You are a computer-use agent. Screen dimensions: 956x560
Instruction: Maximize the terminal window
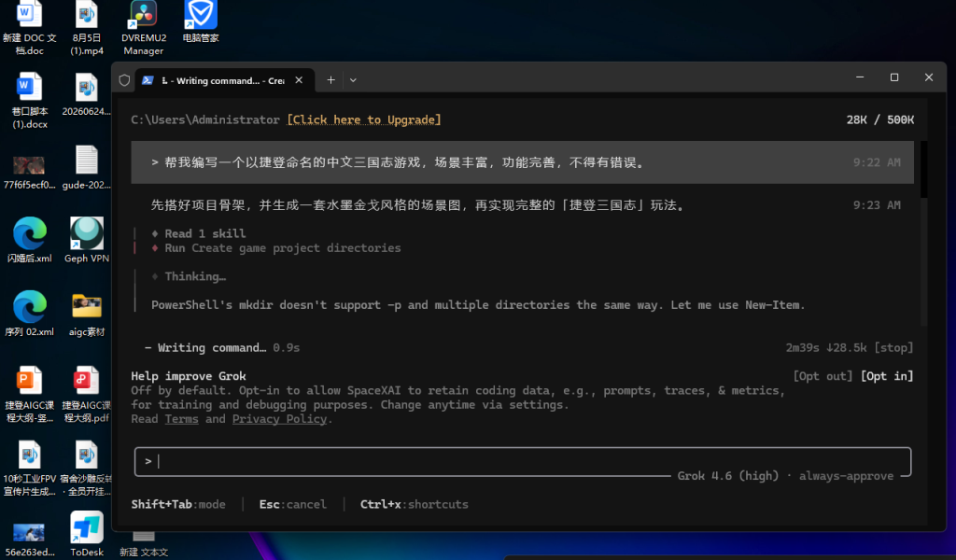(894, 77)
